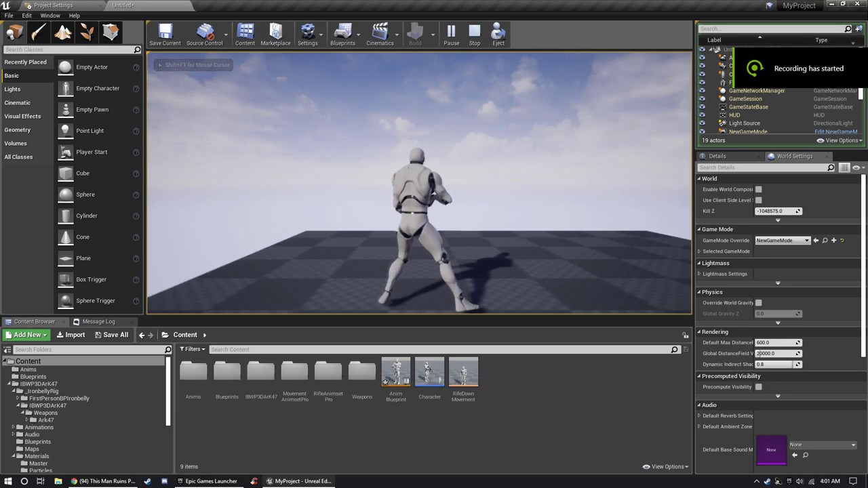Select Landscape mode icon
This screenshot has height=488, width=868.
[62, 32]
